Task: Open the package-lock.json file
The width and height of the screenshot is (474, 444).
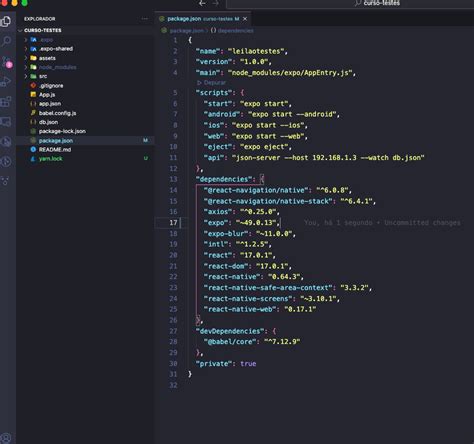Action: pos(62,131)
